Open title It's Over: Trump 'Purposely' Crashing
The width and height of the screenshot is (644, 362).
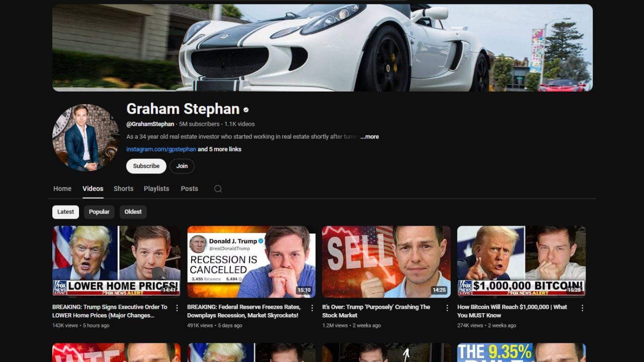click(x=376, y=311)
